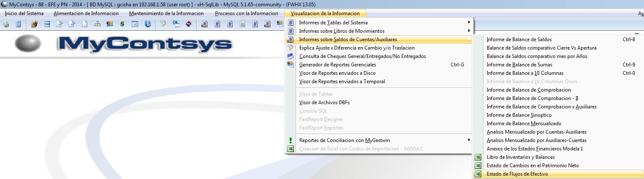Choose Estado de Cambios en el Patrimonio Neto

point(558,166)
